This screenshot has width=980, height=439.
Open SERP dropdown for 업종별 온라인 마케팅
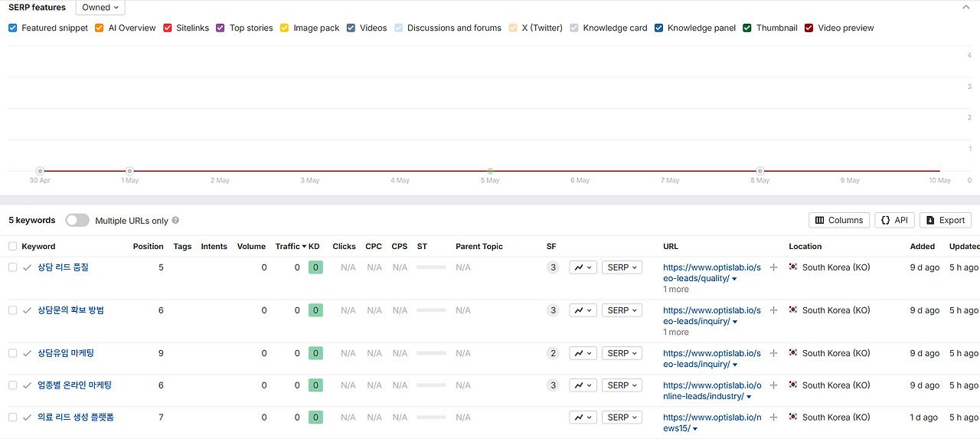click(622, 385)
